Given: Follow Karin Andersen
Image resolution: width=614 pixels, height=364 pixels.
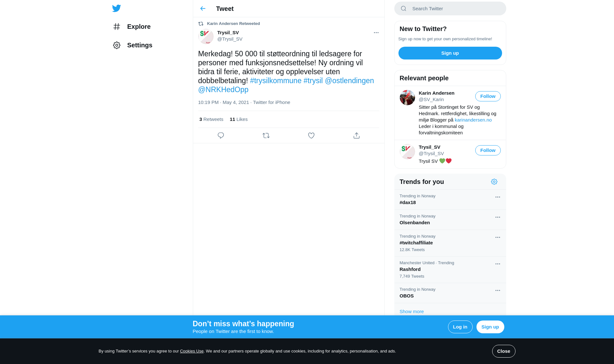Looking at the screenshot, I should 488,96.
